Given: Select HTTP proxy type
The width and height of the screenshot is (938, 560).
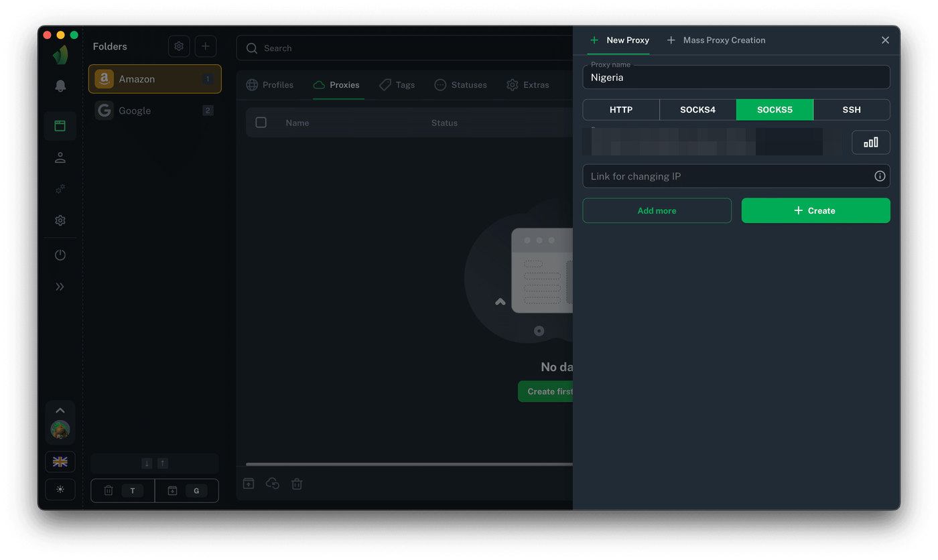Looking at the screenshot, I should tap(621, 110).
